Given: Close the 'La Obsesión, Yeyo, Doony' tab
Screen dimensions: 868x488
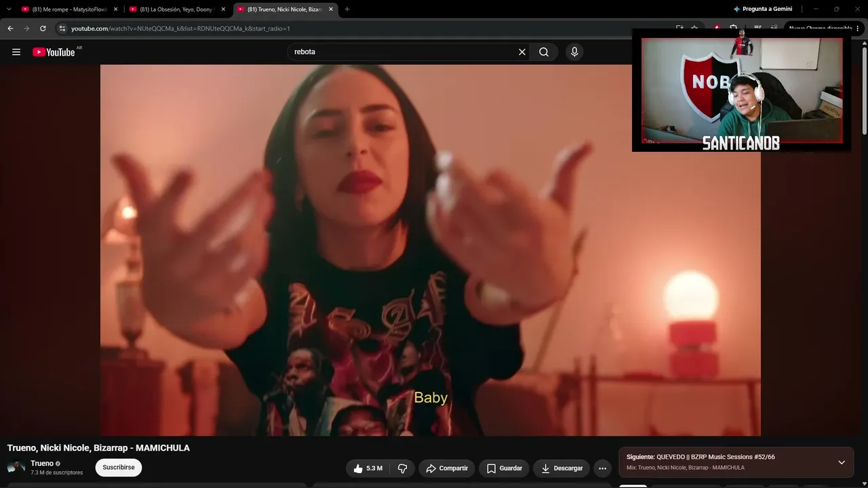Looking at the screenshot, I should tap(223, 9).
